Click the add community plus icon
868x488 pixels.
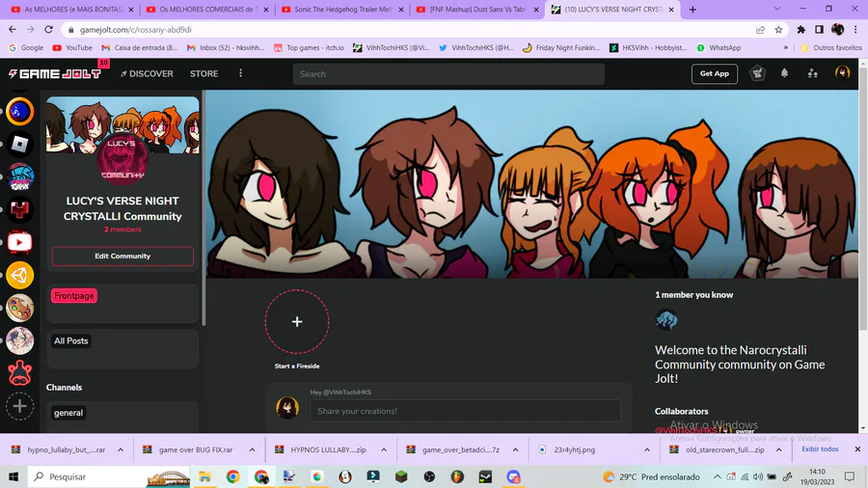[x=20, y=406]
